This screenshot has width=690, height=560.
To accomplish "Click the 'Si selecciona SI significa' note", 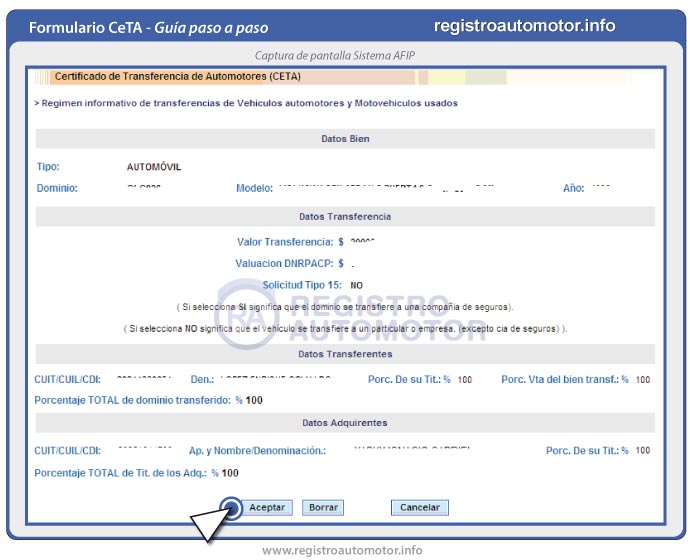I will tap(345, 307).
